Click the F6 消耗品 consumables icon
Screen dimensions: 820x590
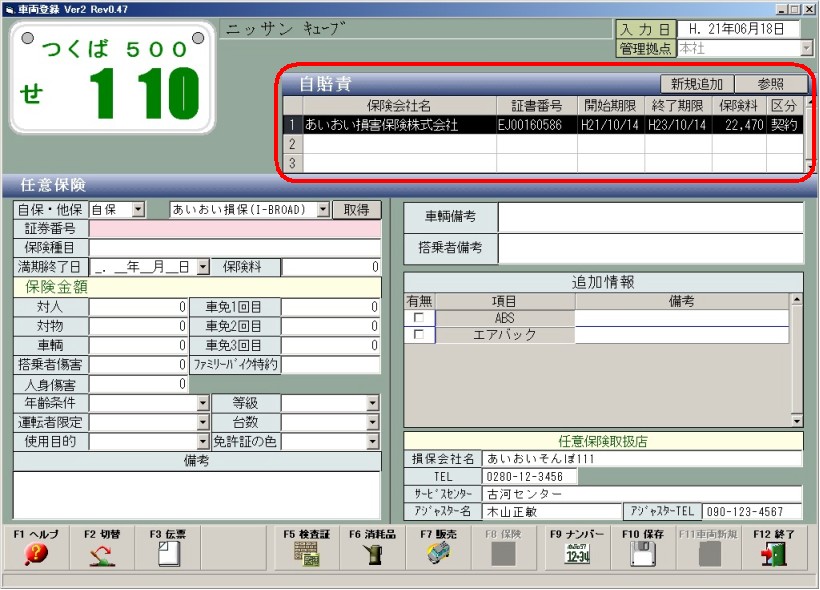(x=372, y=555)
